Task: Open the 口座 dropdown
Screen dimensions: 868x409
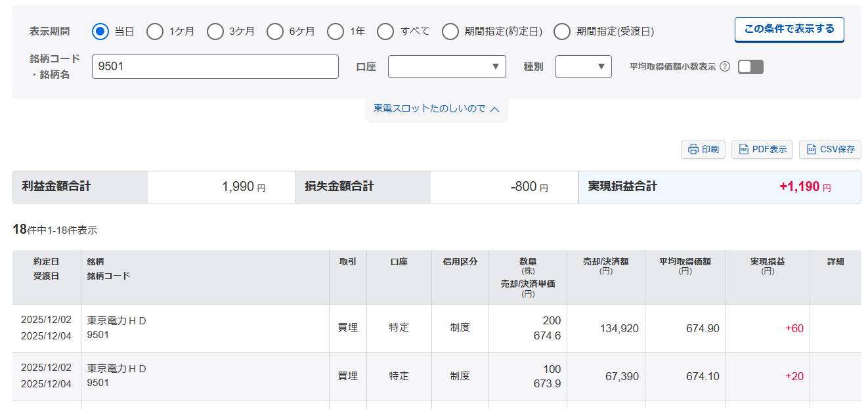Action: coord(446,67)
